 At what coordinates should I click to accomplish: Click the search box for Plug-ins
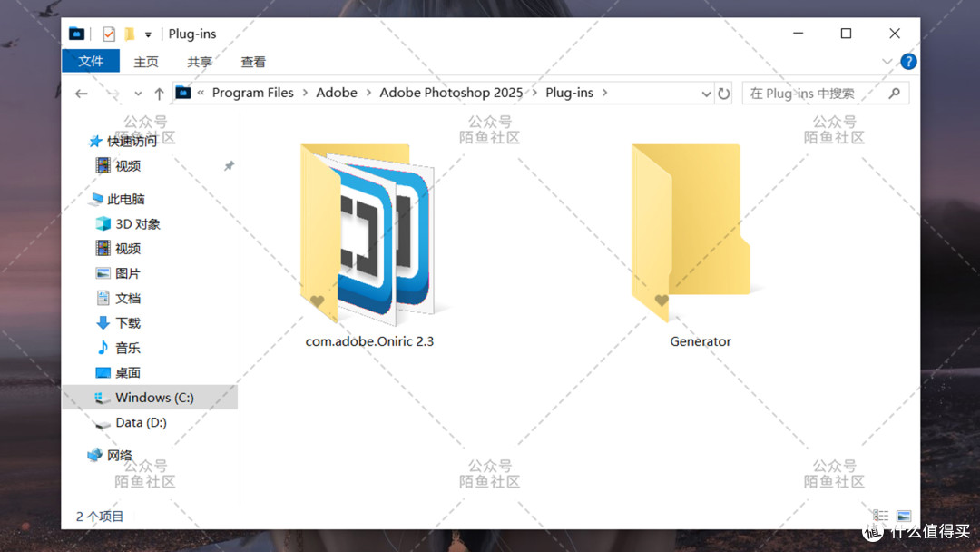click(x=825, y=94)
